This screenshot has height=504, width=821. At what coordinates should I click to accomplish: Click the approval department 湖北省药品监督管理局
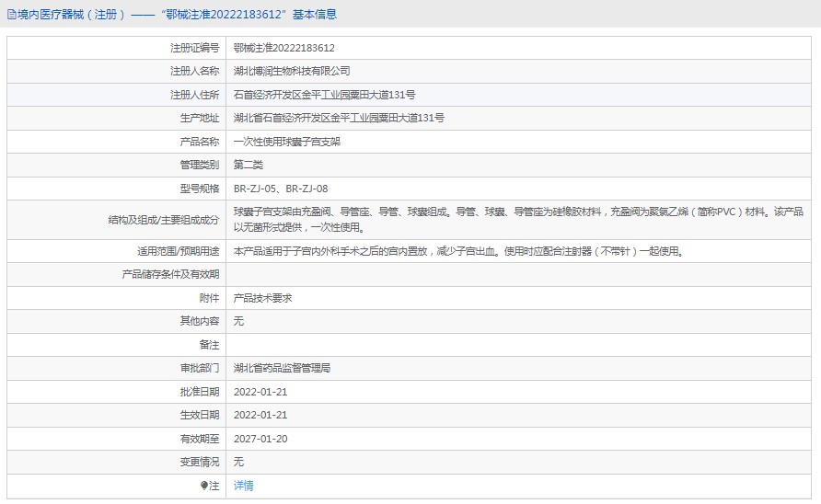282,368
